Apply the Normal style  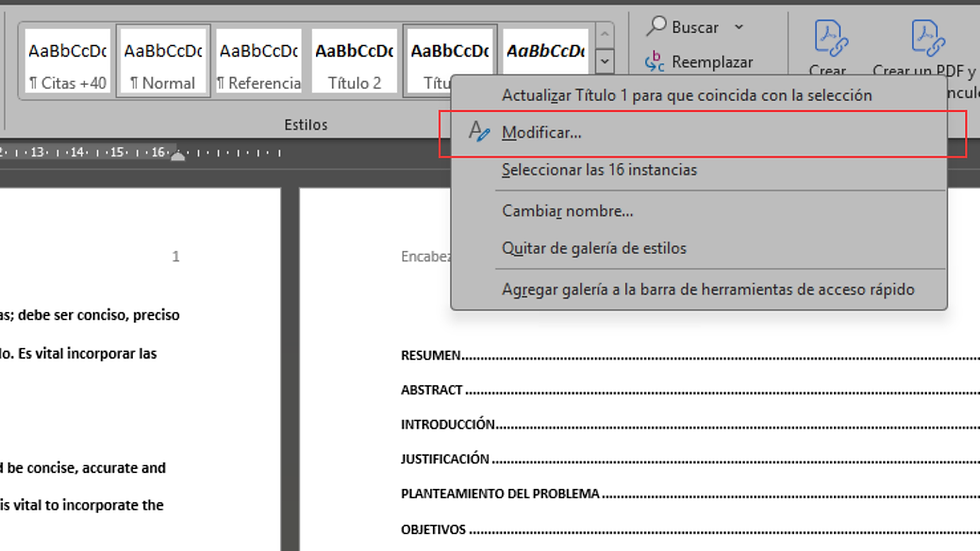tap(163, 61)
